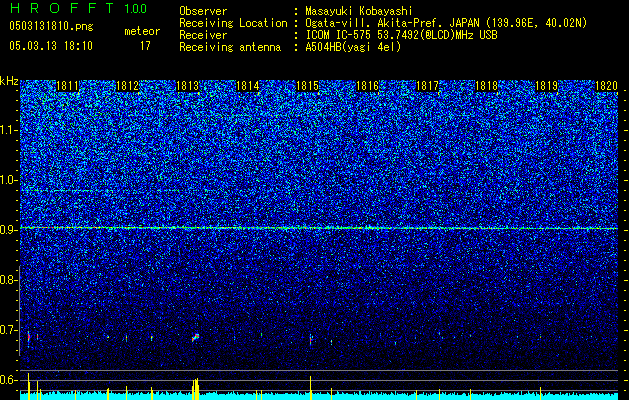
Task: Click the A504HB(yagi 4el) antenna text
Action: pos(353,47)
